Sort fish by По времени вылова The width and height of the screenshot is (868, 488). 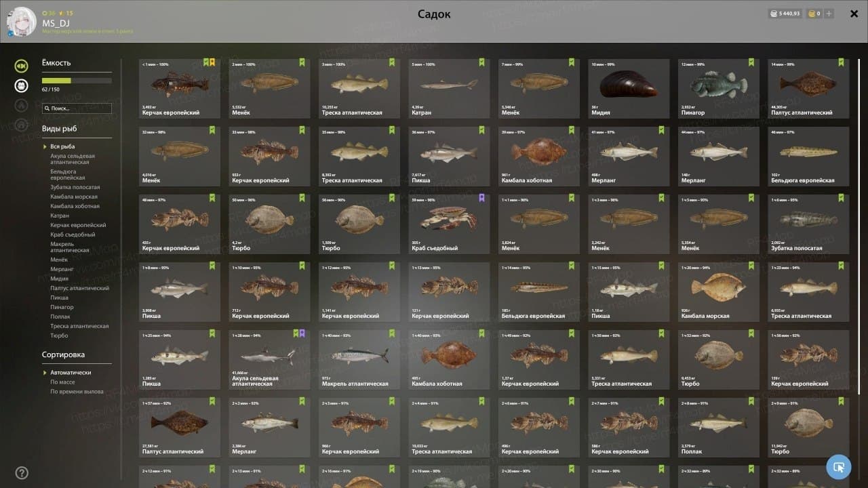pos(77,392)
